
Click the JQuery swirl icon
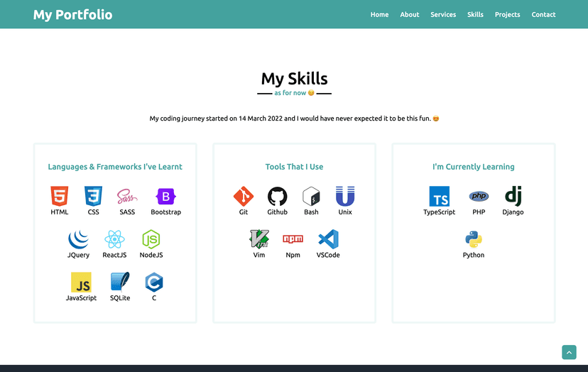[x=78, y=239]
